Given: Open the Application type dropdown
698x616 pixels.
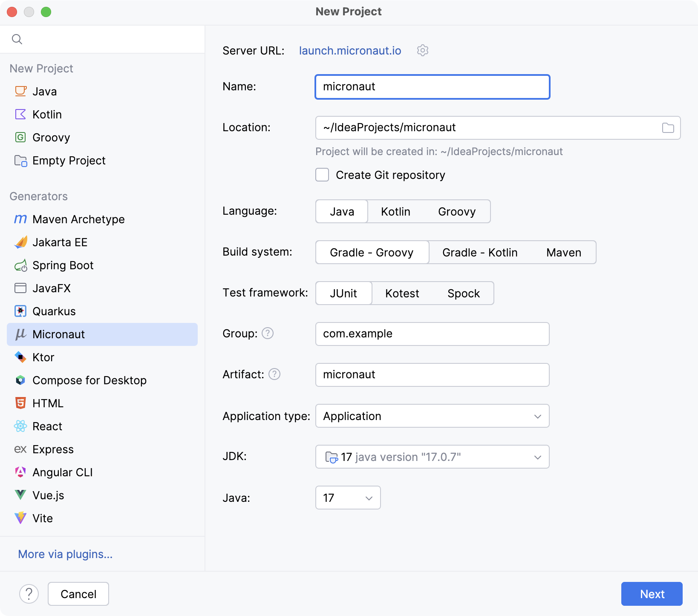Looking at the screenshot, I should (x=432, y=416).
